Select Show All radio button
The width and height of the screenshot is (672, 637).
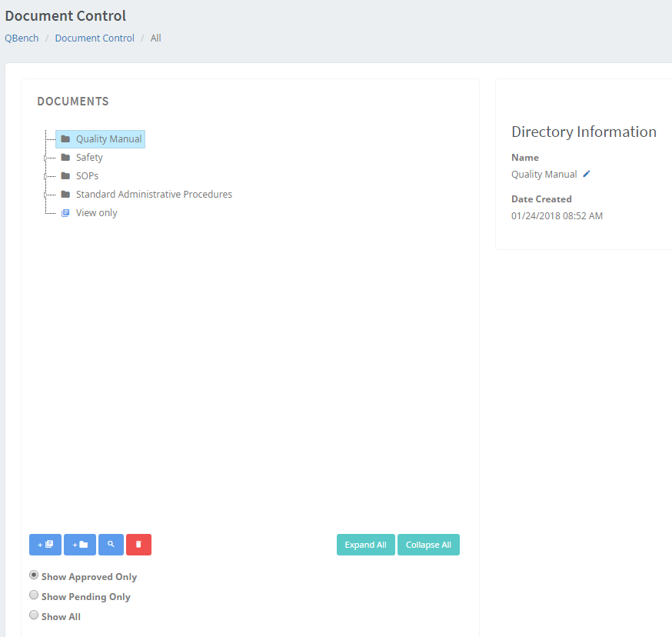click(x=33, y=615)
